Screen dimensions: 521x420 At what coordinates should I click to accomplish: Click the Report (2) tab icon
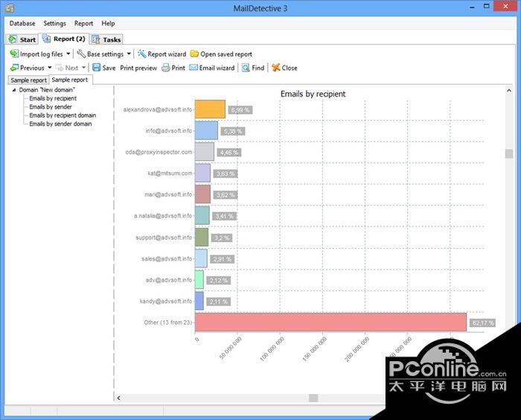pyautogui.click(x=46, y=39)
